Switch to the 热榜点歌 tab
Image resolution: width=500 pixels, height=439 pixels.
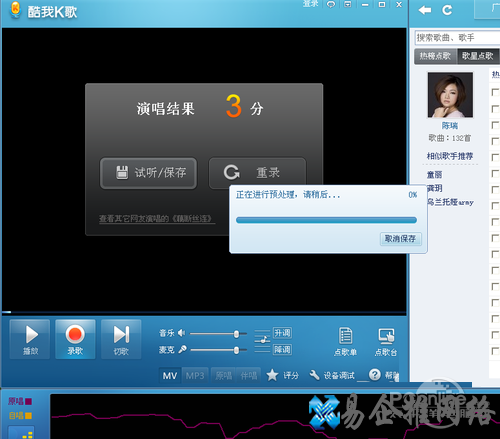435,56
